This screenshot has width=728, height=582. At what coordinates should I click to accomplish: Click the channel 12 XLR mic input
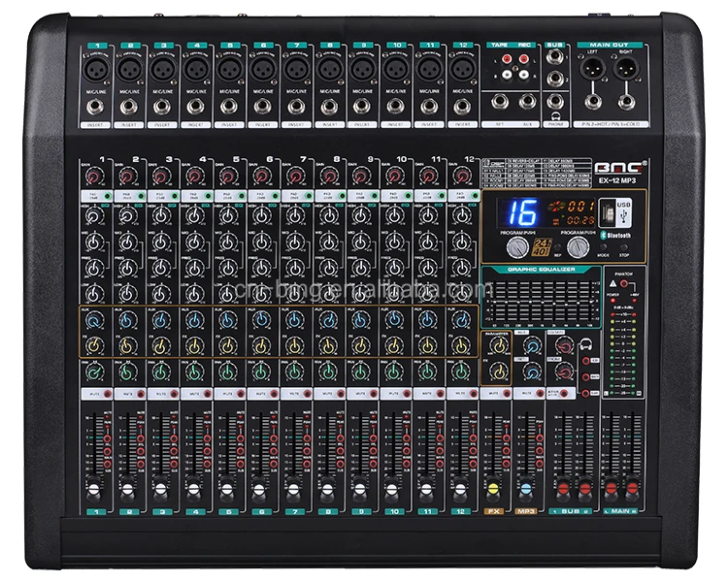462,69
